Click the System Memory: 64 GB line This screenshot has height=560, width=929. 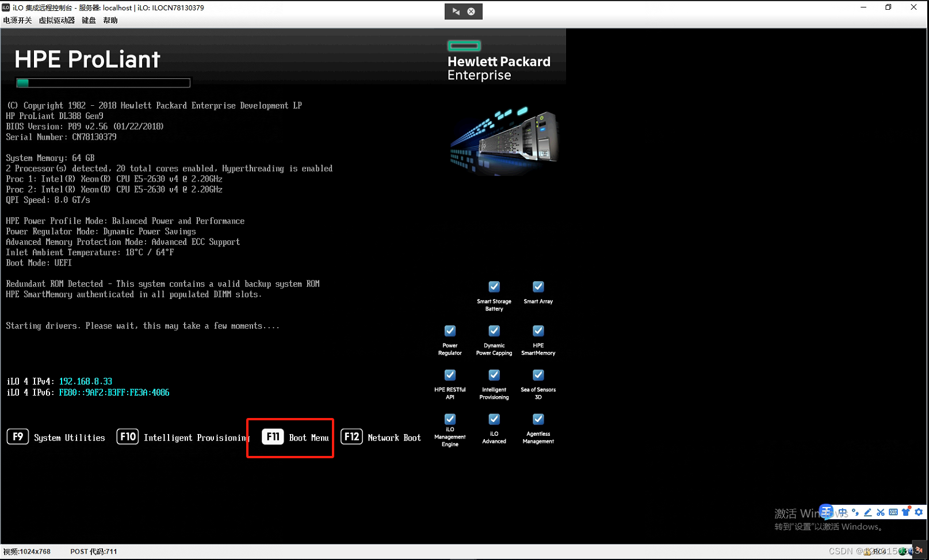click(51, 158)
